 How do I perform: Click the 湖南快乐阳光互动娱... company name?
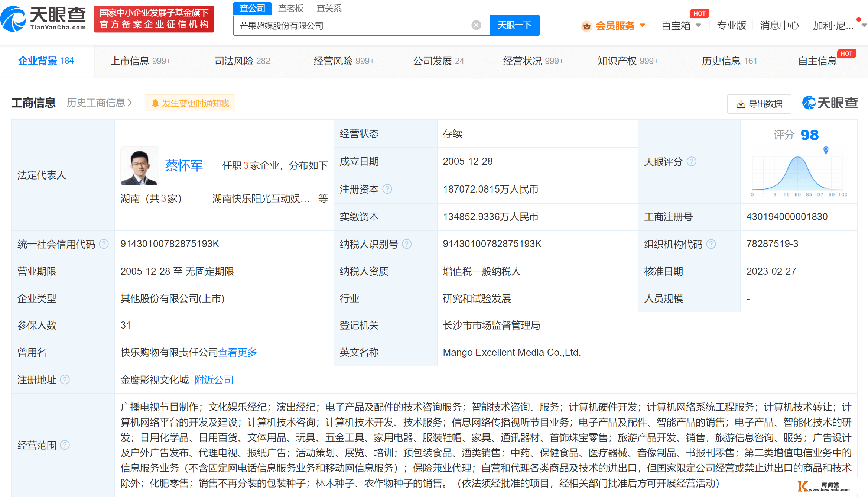click(x=261, y=198)
